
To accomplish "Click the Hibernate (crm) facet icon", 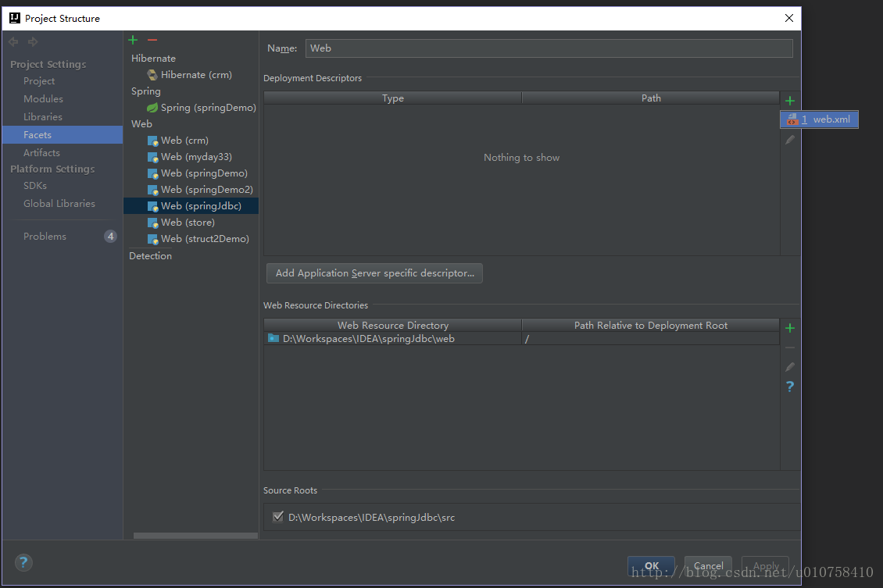I will (x=152, y=75).
